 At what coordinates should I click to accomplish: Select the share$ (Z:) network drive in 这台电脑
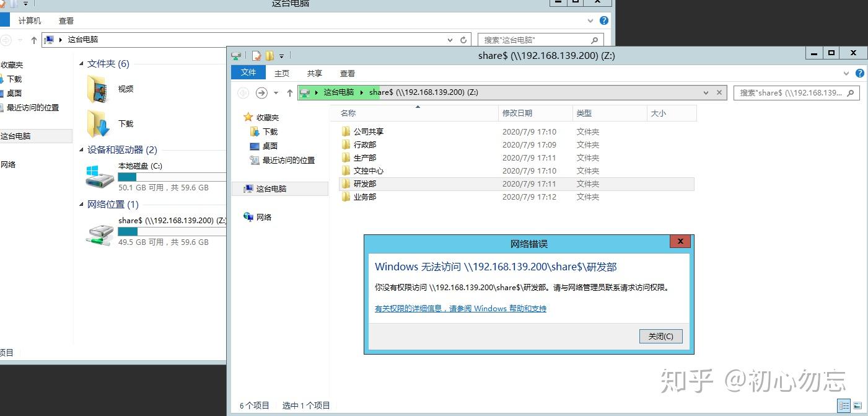(156, 231)
